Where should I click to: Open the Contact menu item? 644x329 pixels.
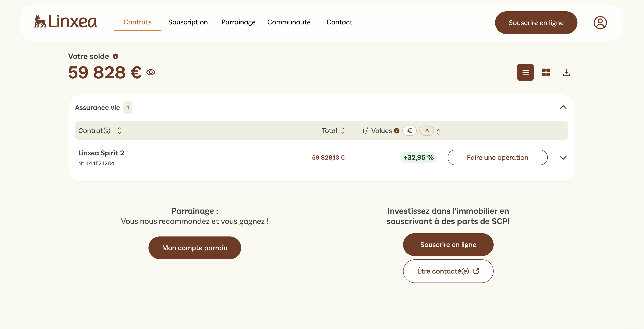coord(339,22)
